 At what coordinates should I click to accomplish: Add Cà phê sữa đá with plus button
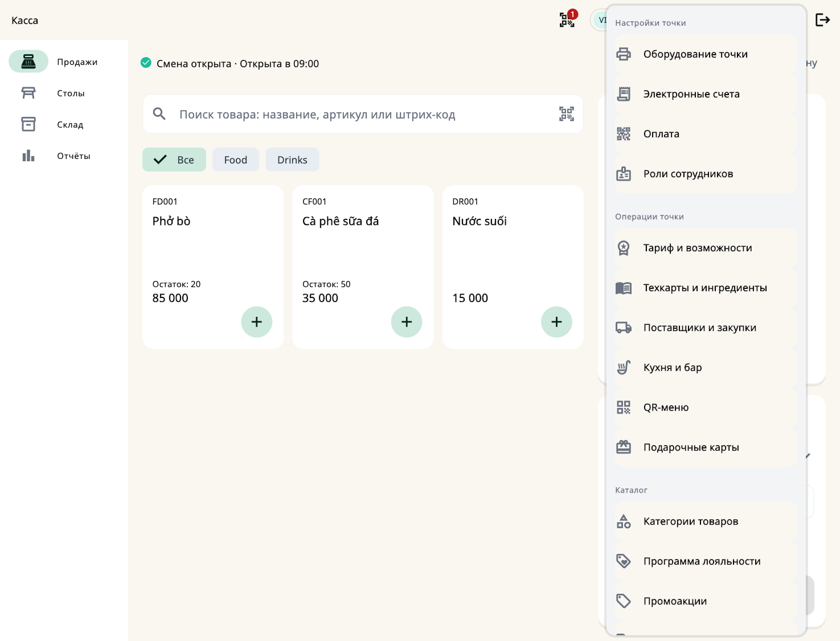click(x=407, y=322)
